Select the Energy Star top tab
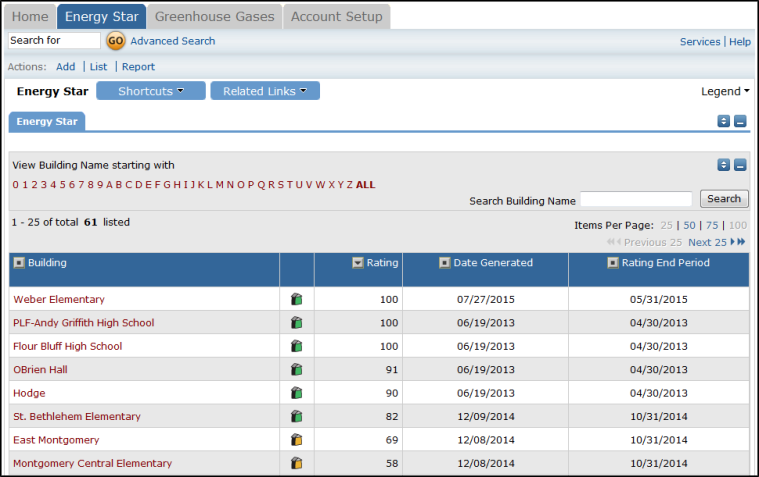 [102, 16]
